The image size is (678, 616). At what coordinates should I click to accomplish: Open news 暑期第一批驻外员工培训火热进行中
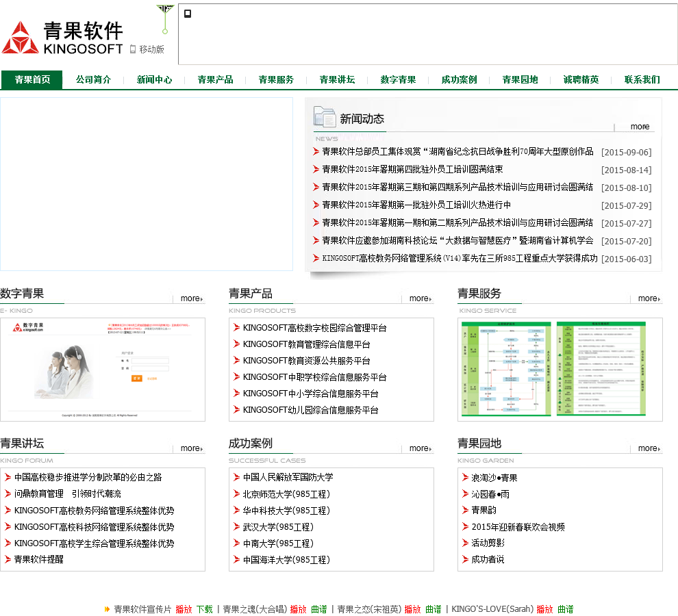click(416, 205)
